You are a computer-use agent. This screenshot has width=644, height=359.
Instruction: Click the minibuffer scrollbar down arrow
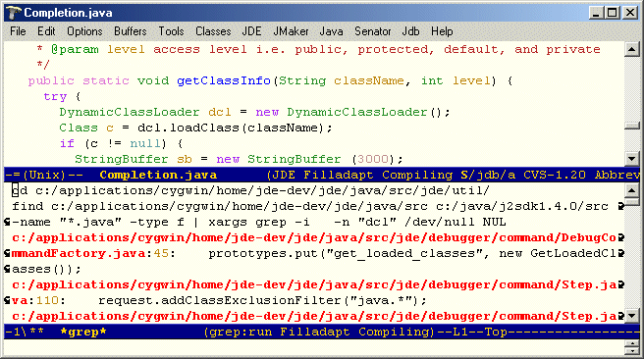(x=631, y=351)
